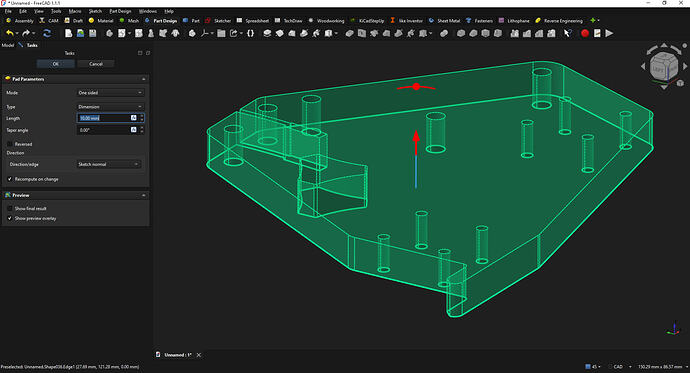Click the red taper angle handle dot
The width and height of the screenshot is (690, 373).
click(416, 87)
